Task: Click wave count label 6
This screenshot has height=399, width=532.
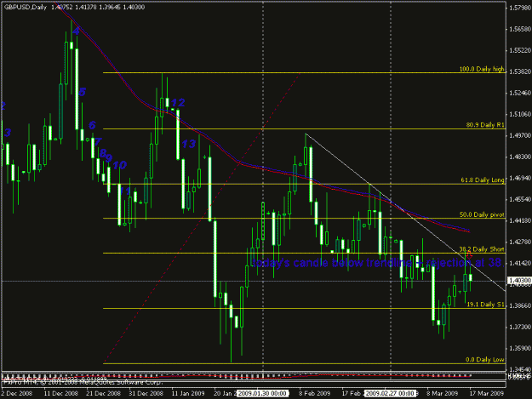Action: click(x=92, y=125)
